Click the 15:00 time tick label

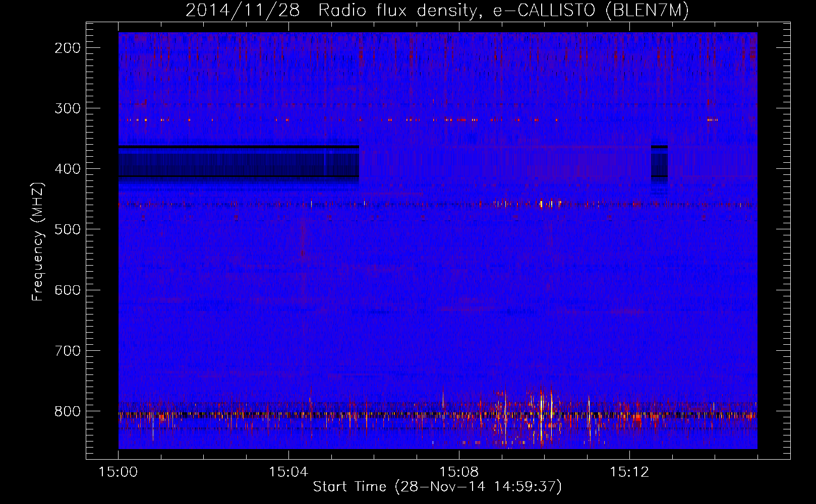point(119,472)
